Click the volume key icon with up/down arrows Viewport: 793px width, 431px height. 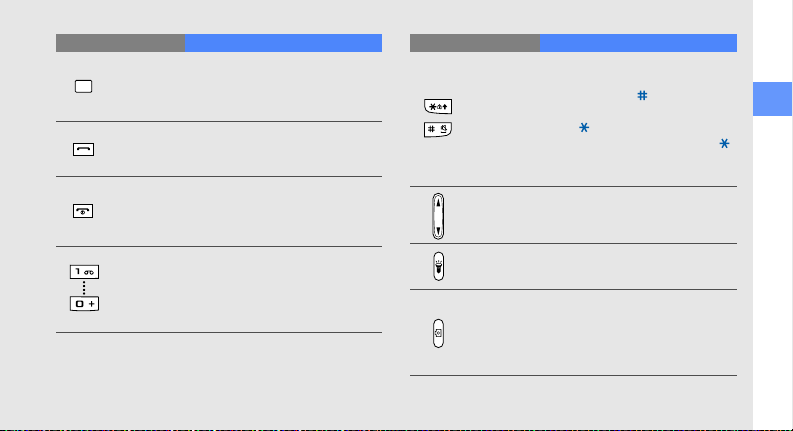pyautogui.click(x=438, y=216)
